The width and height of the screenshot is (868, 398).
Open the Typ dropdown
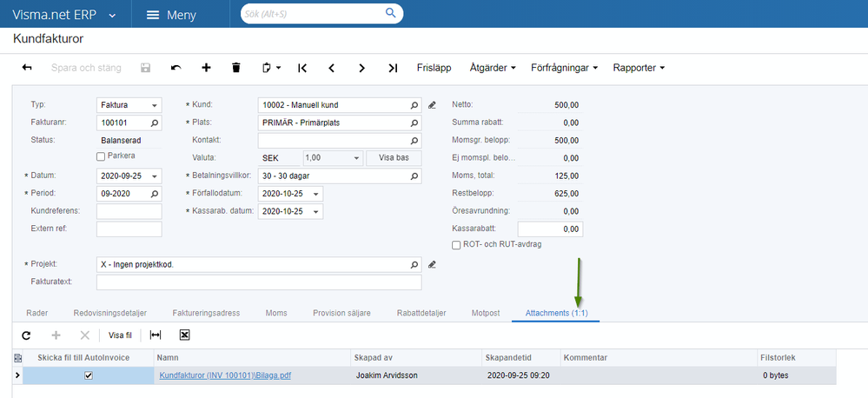pyautogui.click(x=155, y=105)
